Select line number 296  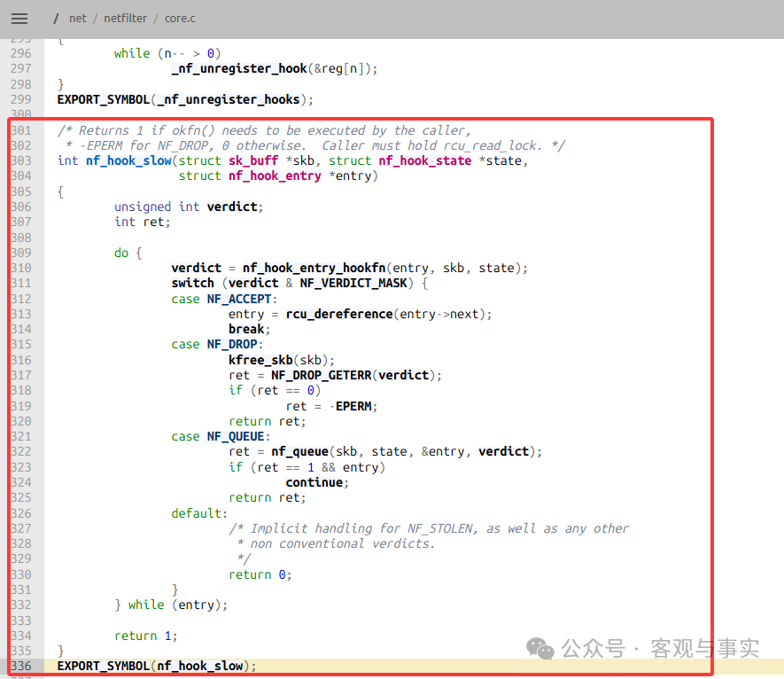[21, 53]
